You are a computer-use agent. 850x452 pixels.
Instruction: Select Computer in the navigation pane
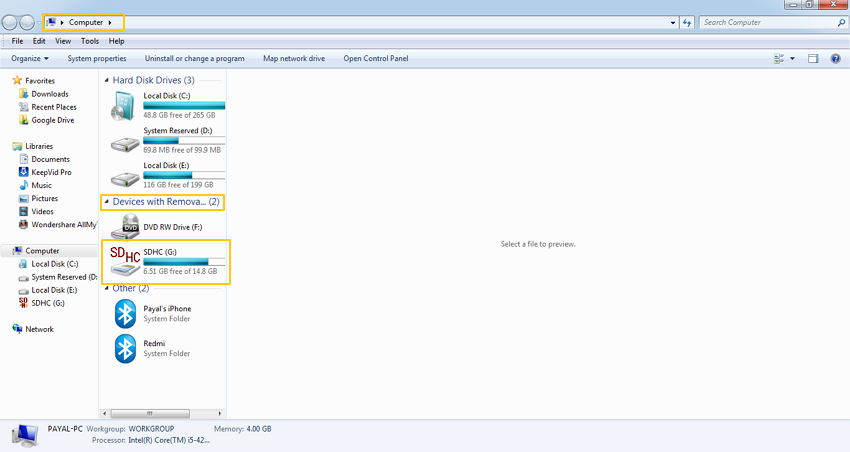(42, 251)
